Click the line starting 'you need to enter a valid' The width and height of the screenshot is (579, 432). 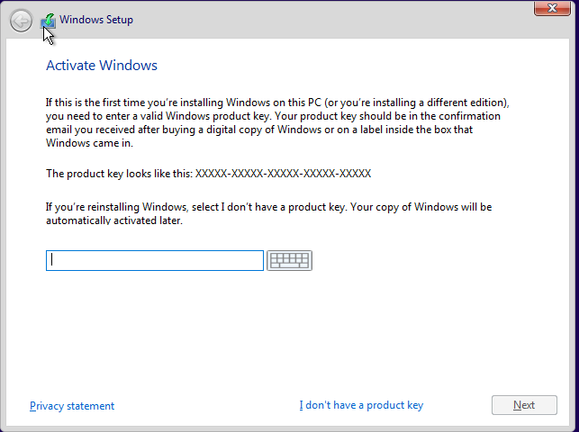click(273, 116)
